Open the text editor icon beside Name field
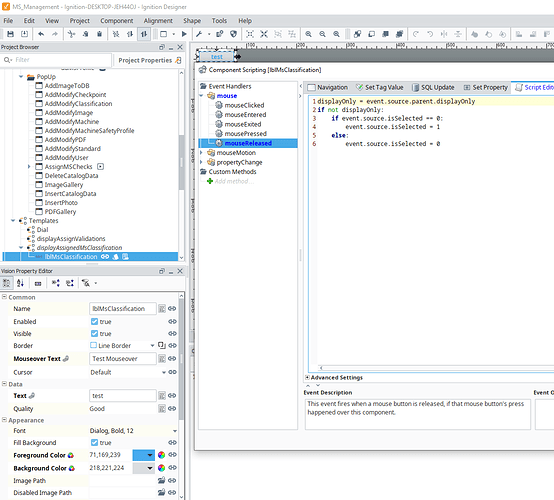This screenshot has width=554, height=500. [x=162, y=308]
